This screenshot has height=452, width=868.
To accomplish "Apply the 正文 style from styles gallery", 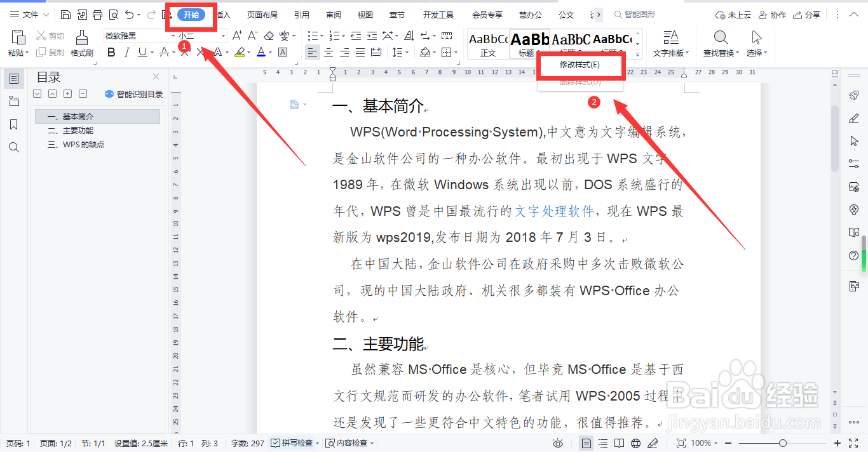I will 488,44.
